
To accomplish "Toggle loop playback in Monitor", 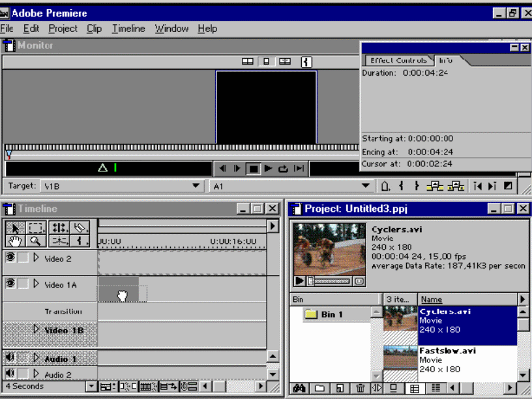I will 283,168.
